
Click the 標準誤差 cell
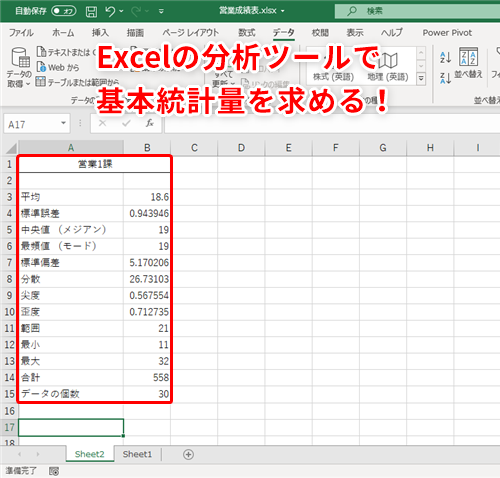pos(71,213)
